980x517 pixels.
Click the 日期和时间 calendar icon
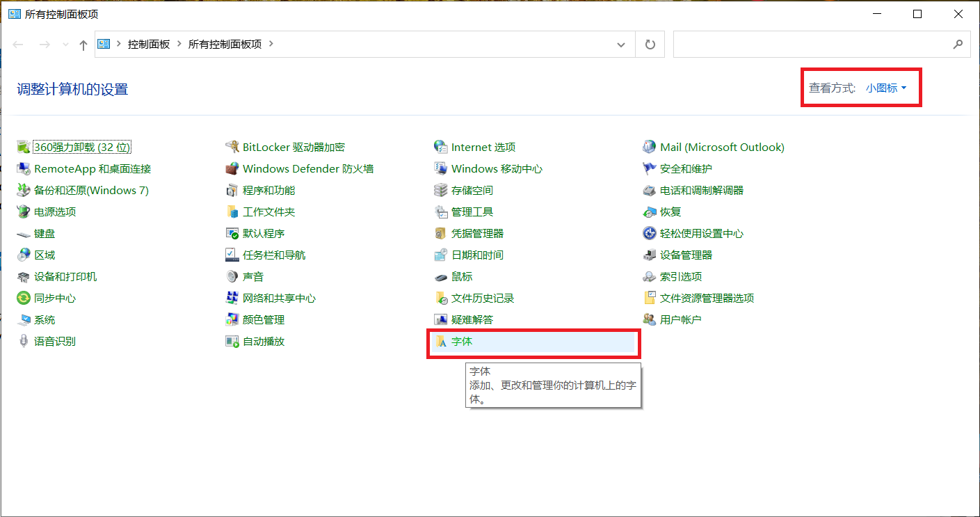click(440, 255)
